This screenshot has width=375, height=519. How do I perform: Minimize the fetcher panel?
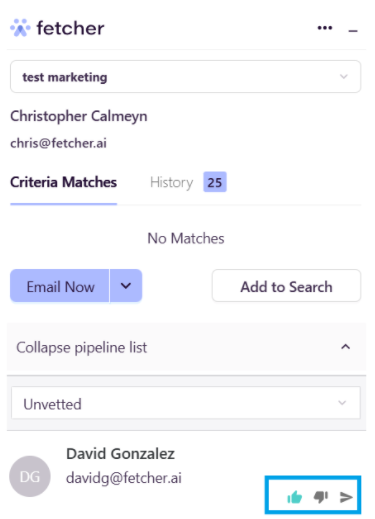pos(353,31)
